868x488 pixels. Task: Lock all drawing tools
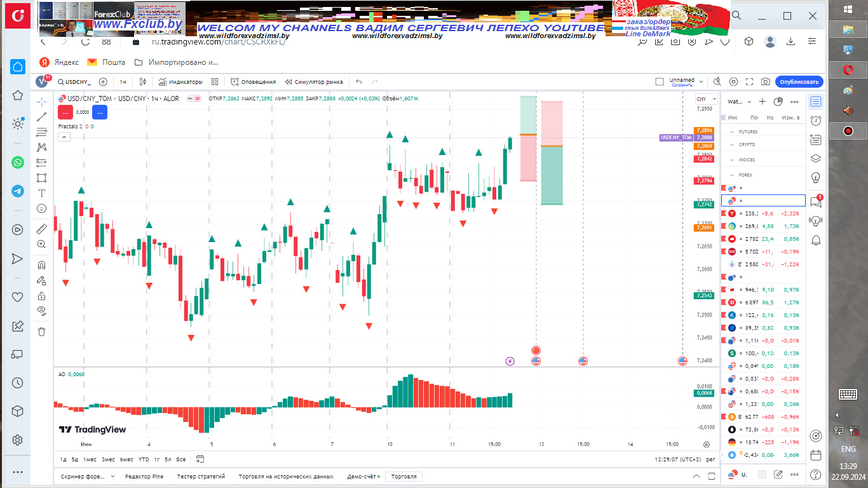(x=41, y=295)
